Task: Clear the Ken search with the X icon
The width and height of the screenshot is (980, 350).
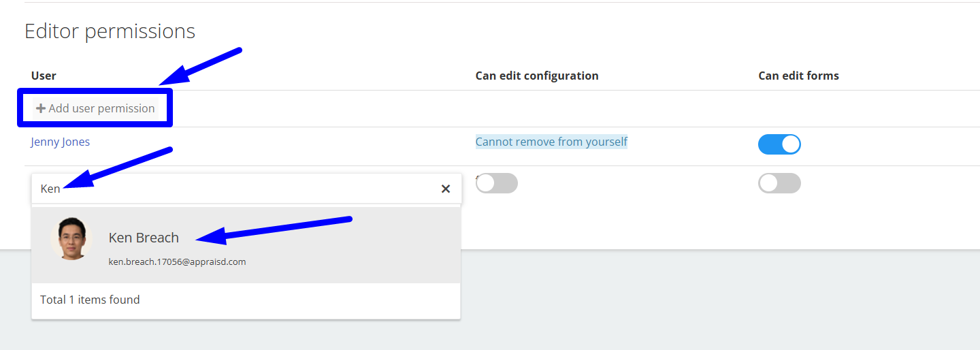Action: click(x=446, y=189)
